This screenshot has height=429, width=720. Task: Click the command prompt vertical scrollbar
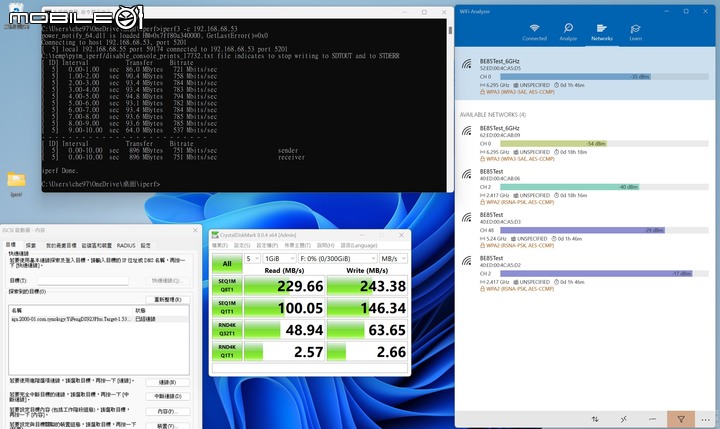click(x=450, y=105)
